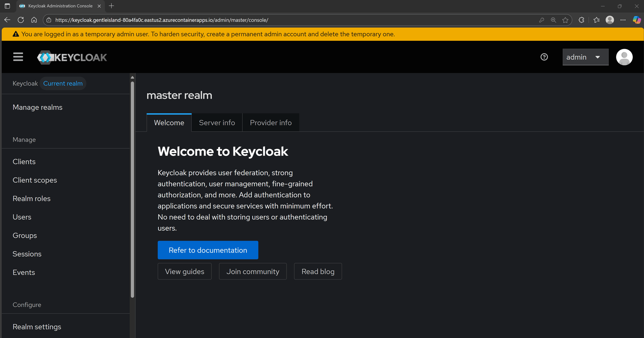This screenshot has width=644, height=338.
Task: Click the browser refresh icon
Action: coord(21,20)
